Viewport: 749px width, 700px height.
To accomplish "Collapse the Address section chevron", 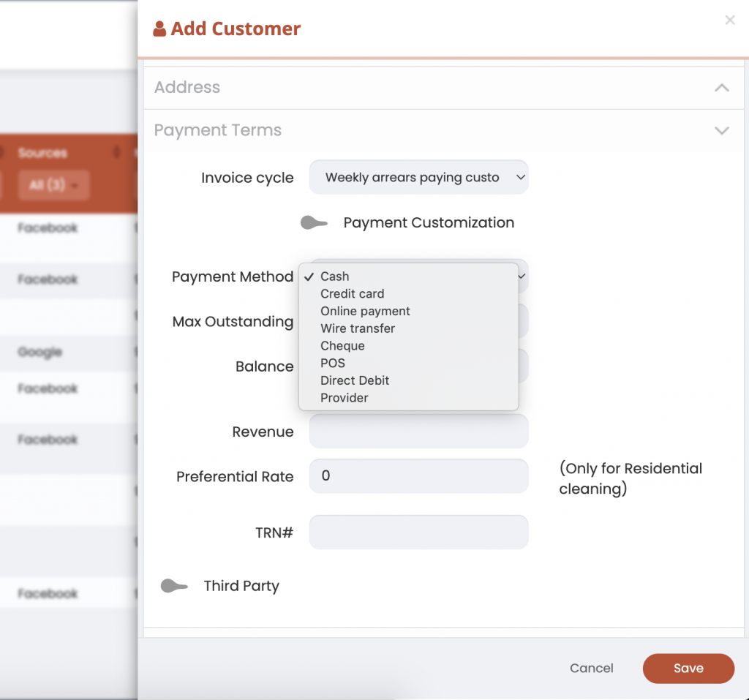I will coord(721,88).
